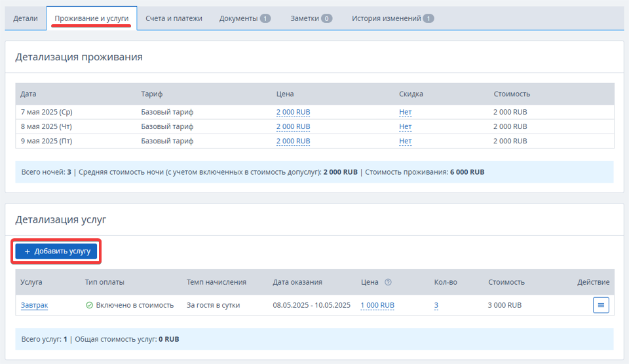
Task: Click the Тариф column header
Action: coord(151,94)
